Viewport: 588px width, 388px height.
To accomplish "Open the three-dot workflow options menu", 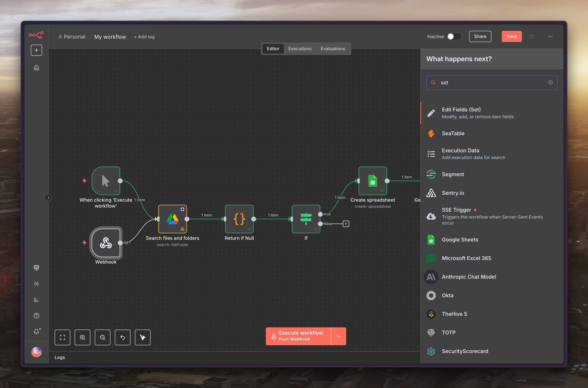I will (550, 36).
